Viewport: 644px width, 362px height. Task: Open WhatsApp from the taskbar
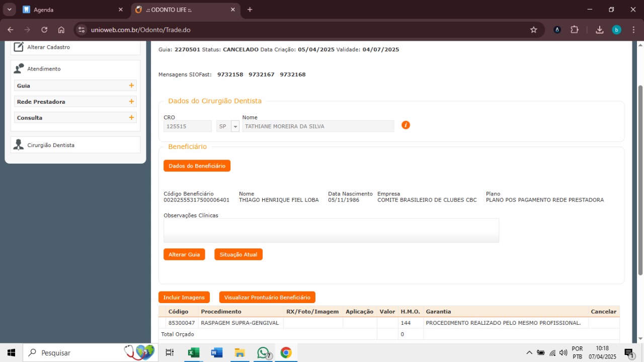[263, 353]
